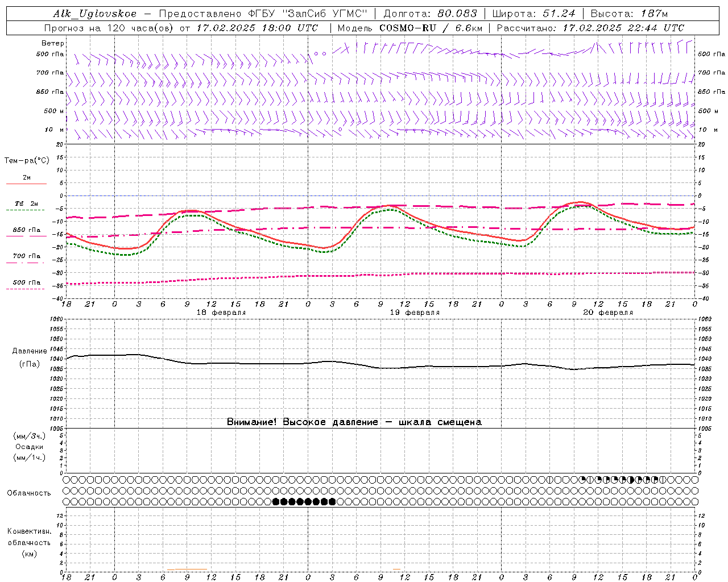Click the longitude value "Долгота: 80.083"
Image resolution: width=728 pixels, height=582 pixels.
point(431,14)
